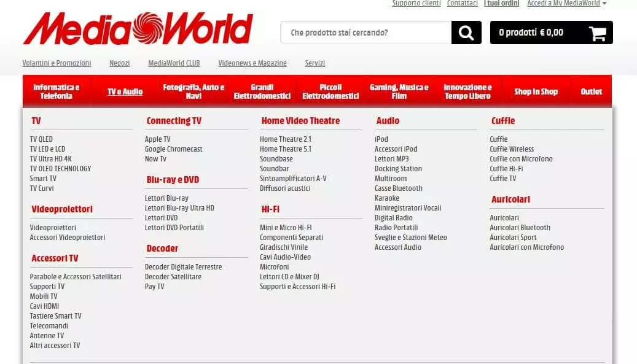Open the TV category heading

click(36, 121)
